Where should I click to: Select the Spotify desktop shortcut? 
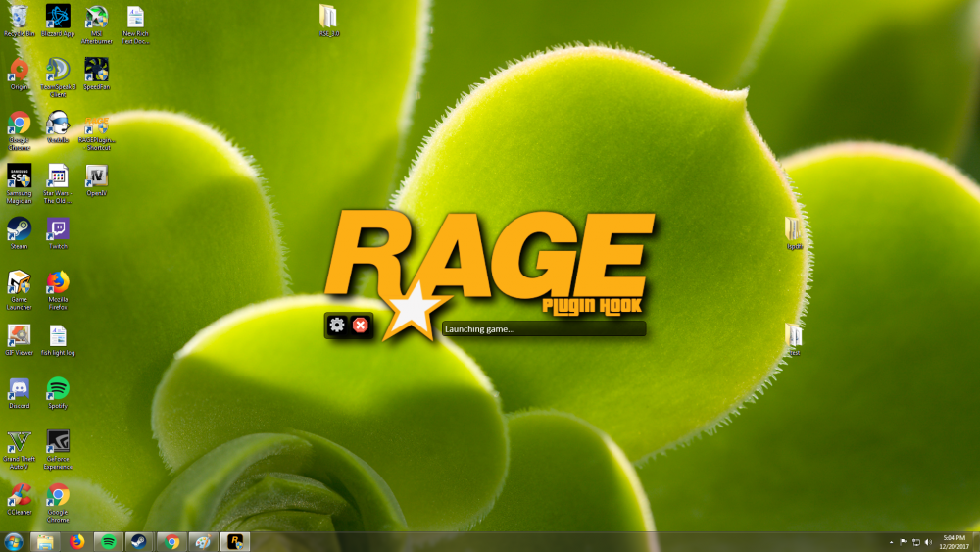click(x=58, y=392)
